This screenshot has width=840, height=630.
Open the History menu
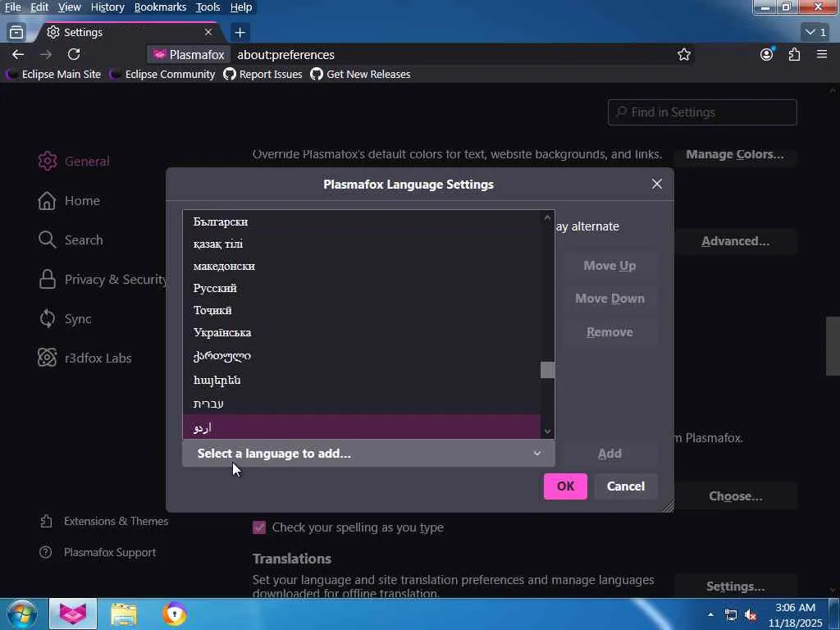point(107,7)
